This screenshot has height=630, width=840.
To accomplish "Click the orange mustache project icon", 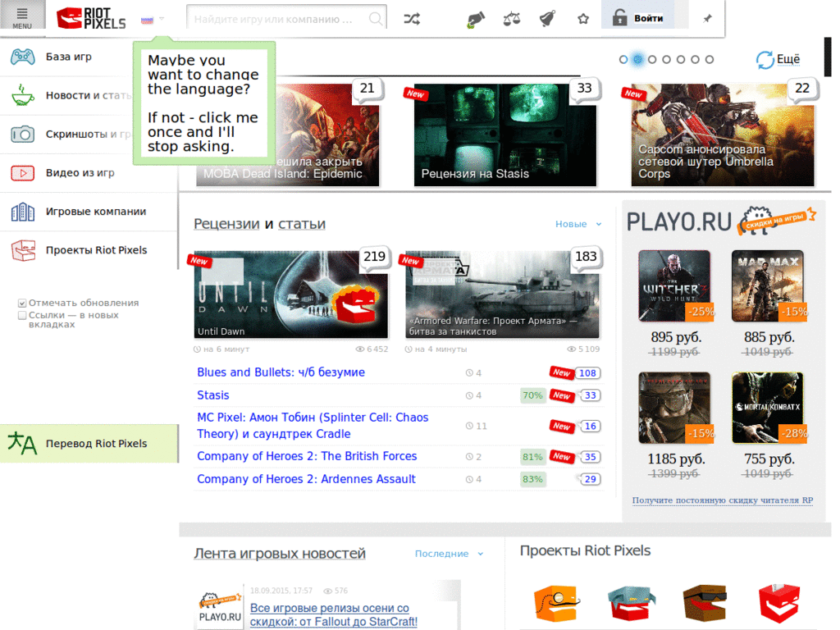I will point(557,603).
